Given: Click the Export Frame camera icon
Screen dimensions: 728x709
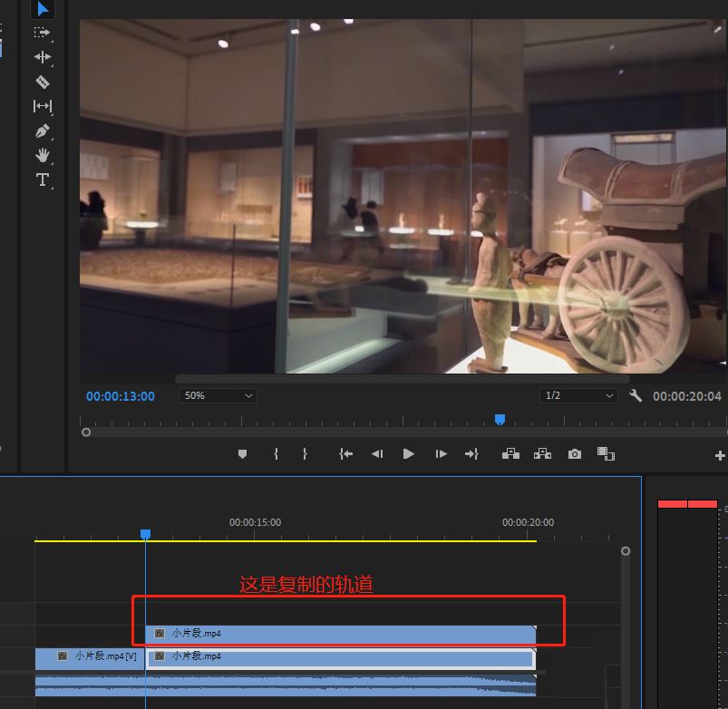Looking at the screenshot, I should [575, 454].
